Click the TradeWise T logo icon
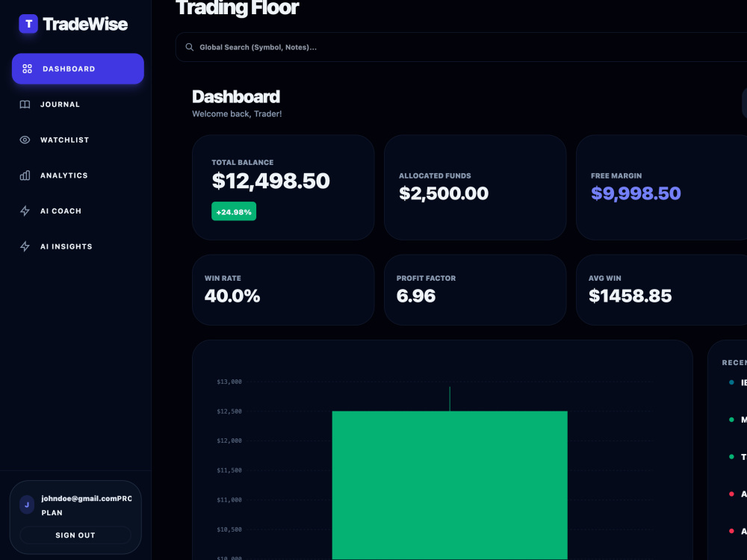This screenshot has width=747, height=560. point(28,24)
